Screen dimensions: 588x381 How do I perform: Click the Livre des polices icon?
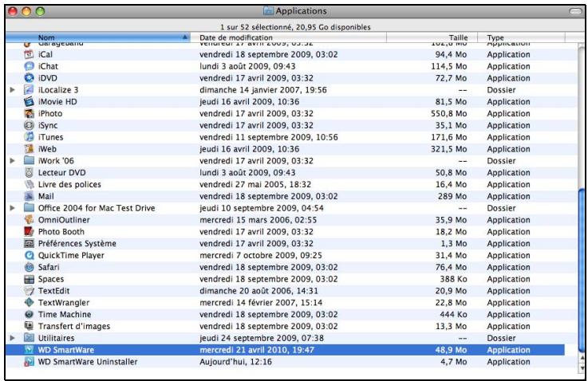coord(29,184)
